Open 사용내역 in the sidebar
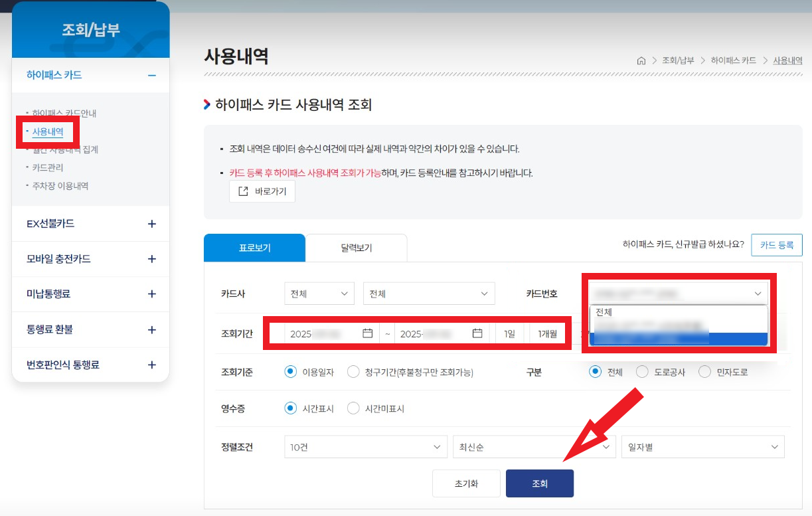 click(x=48, y=131)
